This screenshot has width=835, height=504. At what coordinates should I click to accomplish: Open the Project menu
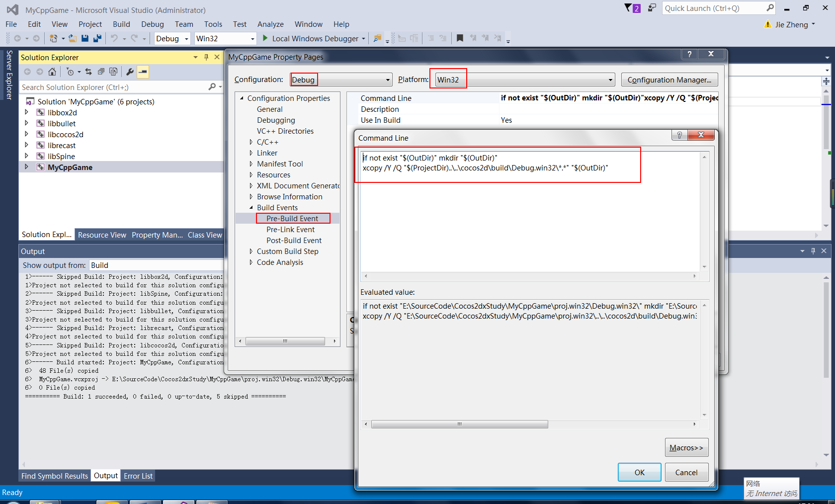(90, 24)
